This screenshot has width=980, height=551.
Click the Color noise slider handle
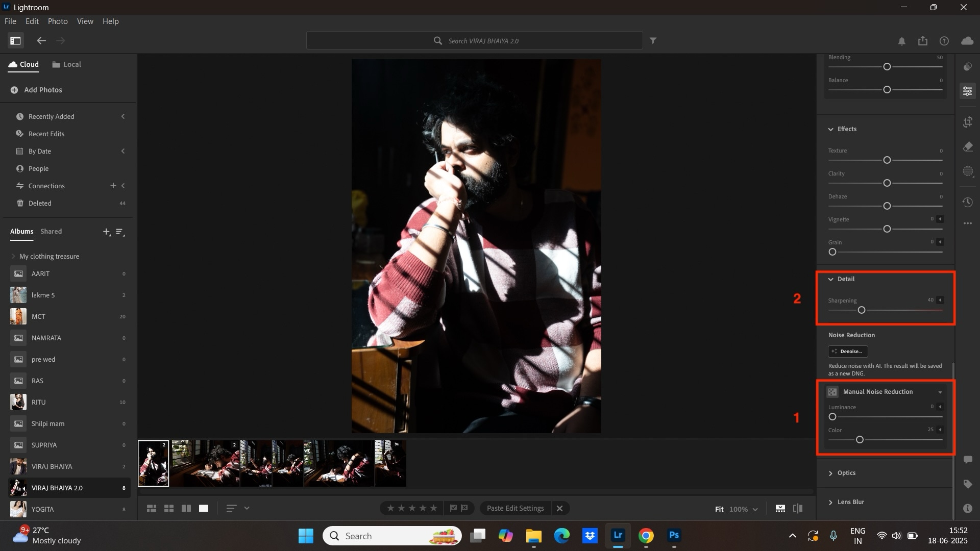[860, 440]
